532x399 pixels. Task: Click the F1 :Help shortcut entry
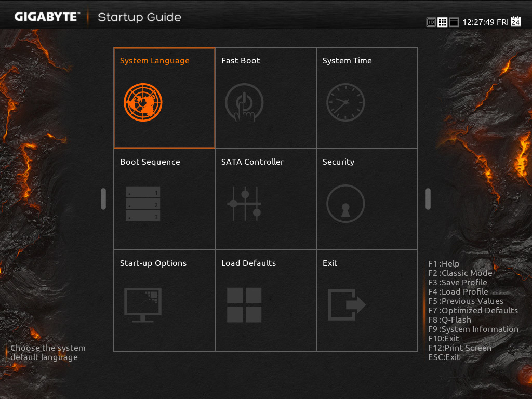coord(444,263)
